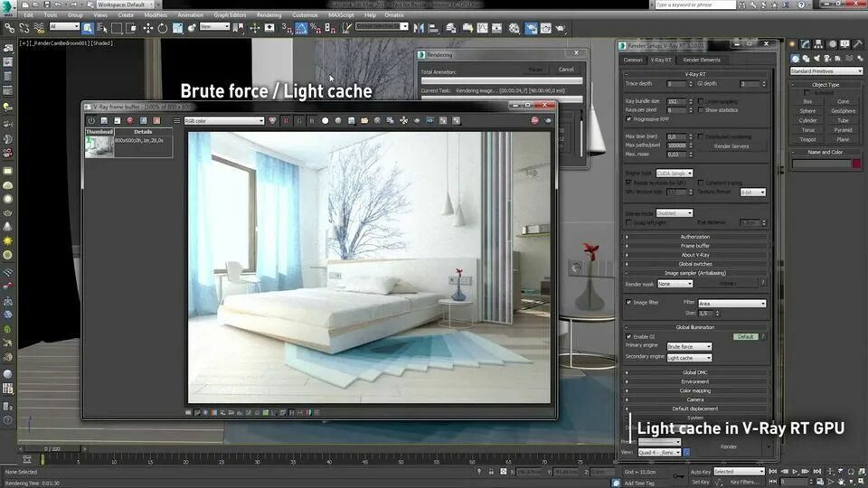868x488 pixels.
Task: Toggle Image filter checkbox
Action: click(628, 302)
